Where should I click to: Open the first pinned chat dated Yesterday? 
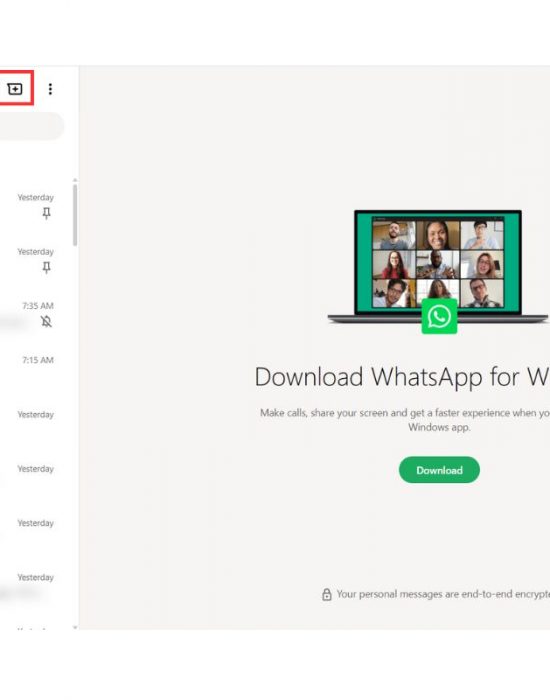click(x=36, y=208)
